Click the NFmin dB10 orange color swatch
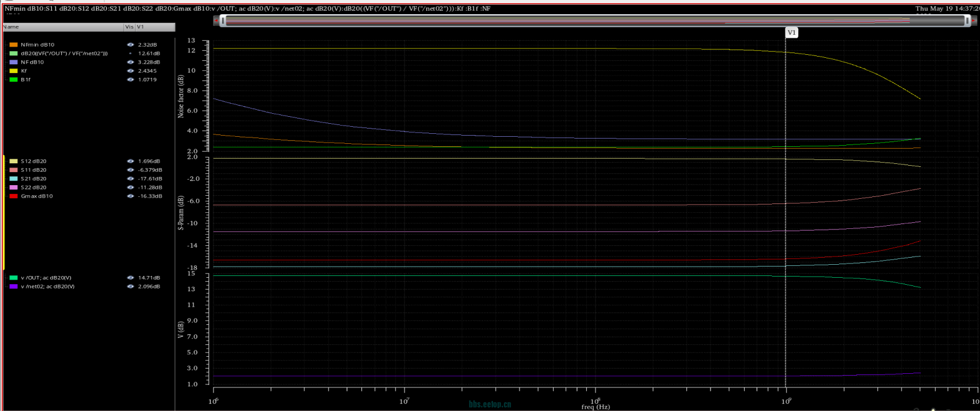 pyautogui.click(x=14, y=45)
